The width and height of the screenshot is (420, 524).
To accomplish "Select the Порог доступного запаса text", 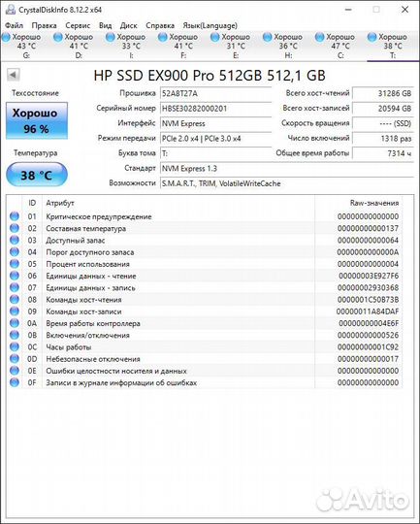I will (x=90, y=252).
